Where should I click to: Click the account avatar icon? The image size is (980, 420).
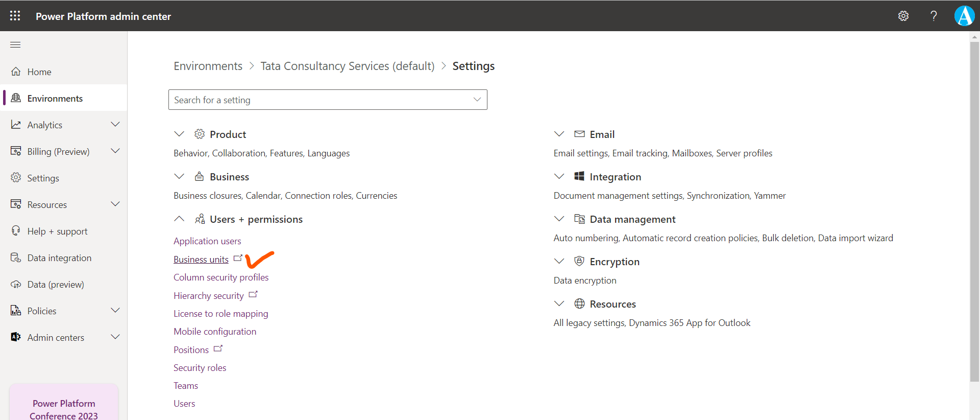click(x=964, y=16)
